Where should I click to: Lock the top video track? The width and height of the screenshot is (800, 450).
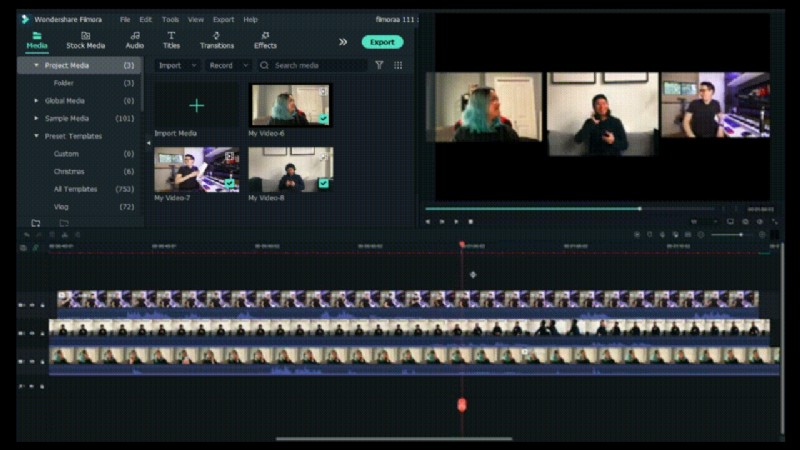tap(42, 305)
